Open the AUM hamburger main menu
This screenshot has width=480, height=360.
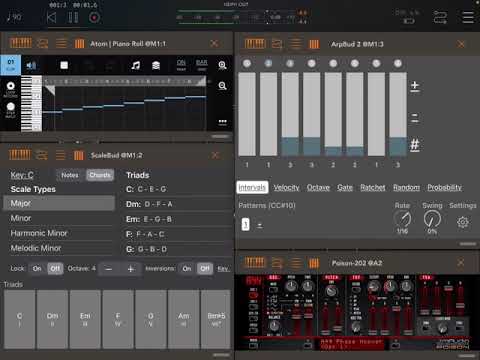click(x=468, y=17)
